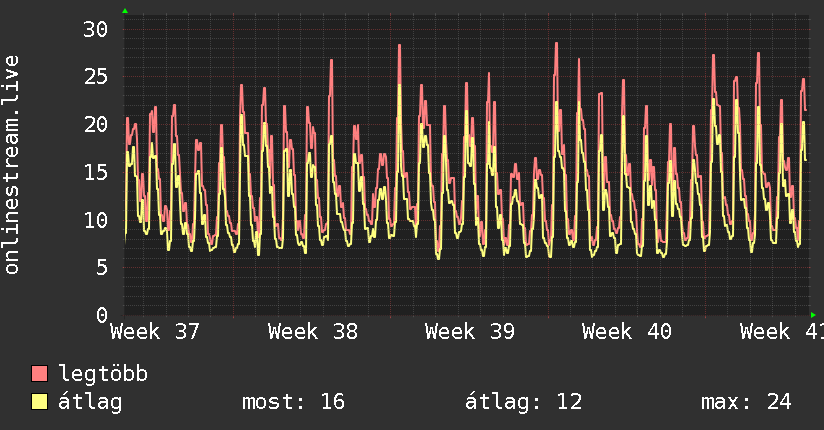The image size is (824, 430).
Task: Click the y-axis value 0
Action: tap(102, 315)
